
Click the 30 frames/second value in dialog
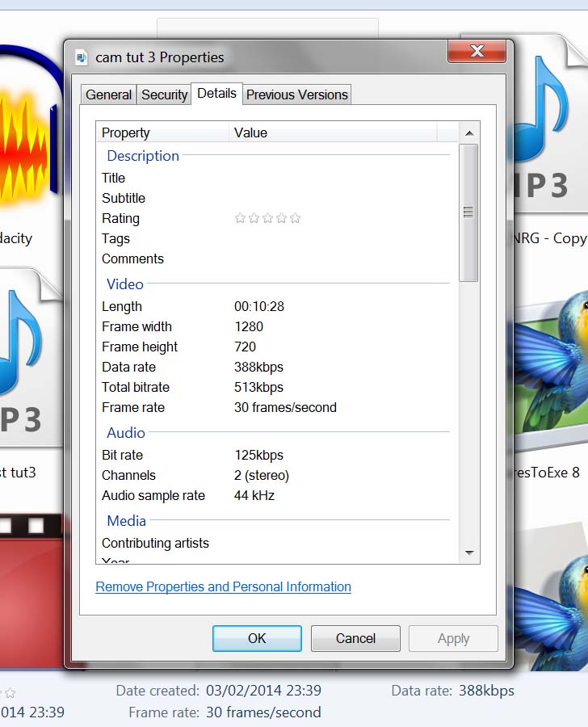[x=285, y=407]
